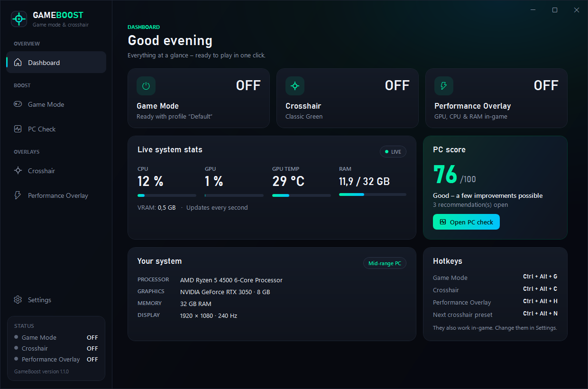
Task: Click the green dot in the LIVE badge
Action: point(386,152)
